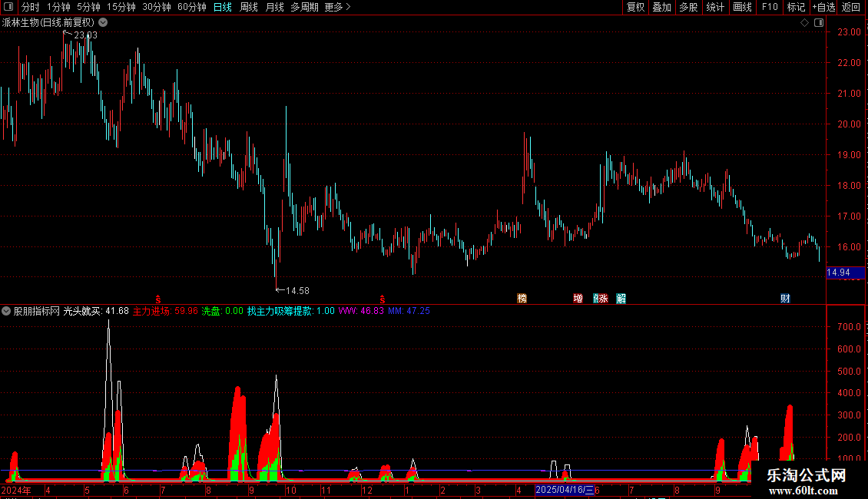Click the WW: 46.83 indicator value
Viewport: 868px width, 499px height.
click(x=361, y=312)
